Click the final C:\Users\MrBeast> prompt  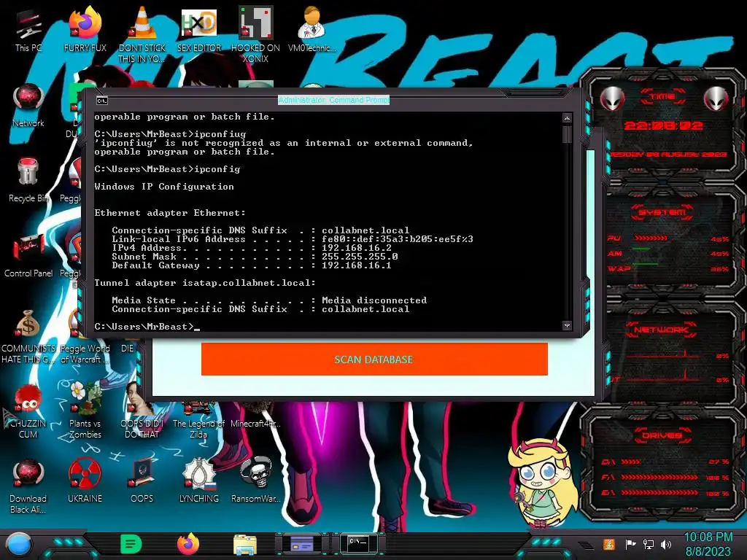(144, 327)
